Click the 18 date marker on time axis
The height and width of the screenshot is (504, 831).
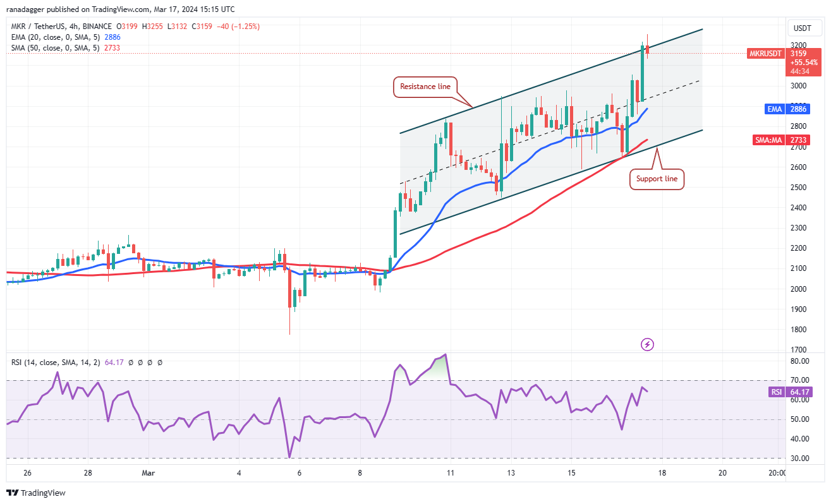click(x=662, y=473)
